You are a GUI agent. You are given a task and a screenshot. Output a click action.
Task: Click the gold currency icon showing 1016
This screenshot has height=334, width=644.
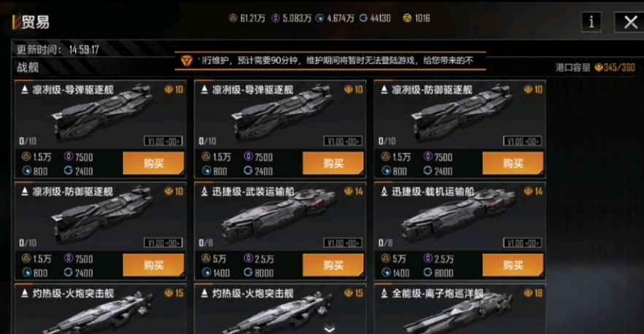coord(407,18)
